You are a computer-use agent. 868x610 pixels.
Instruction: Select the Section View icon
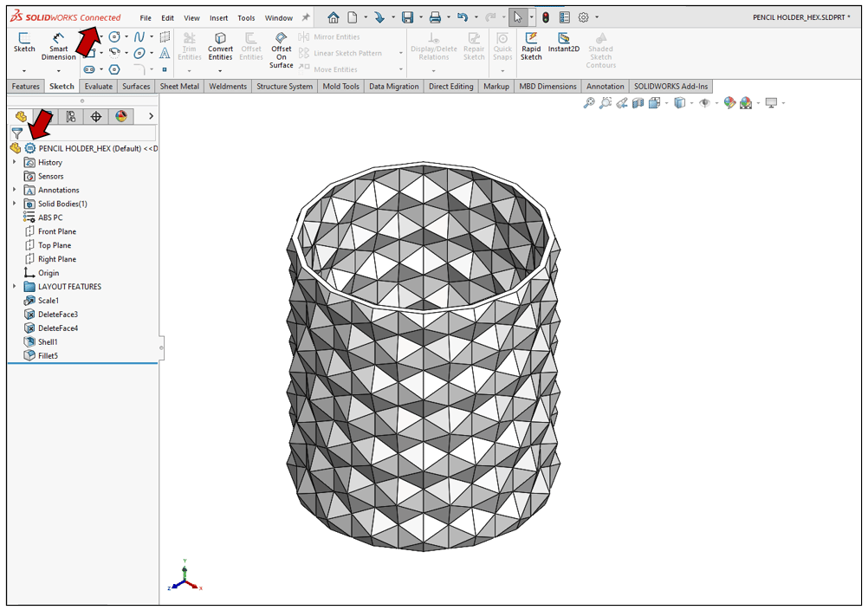(x=638, y=102)
